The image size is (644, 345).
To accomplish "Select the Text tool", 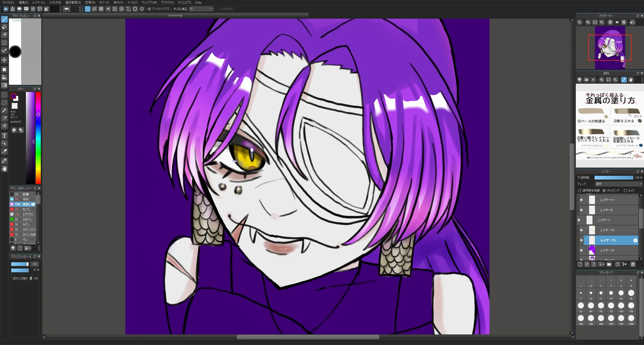I will pos(4,136).
